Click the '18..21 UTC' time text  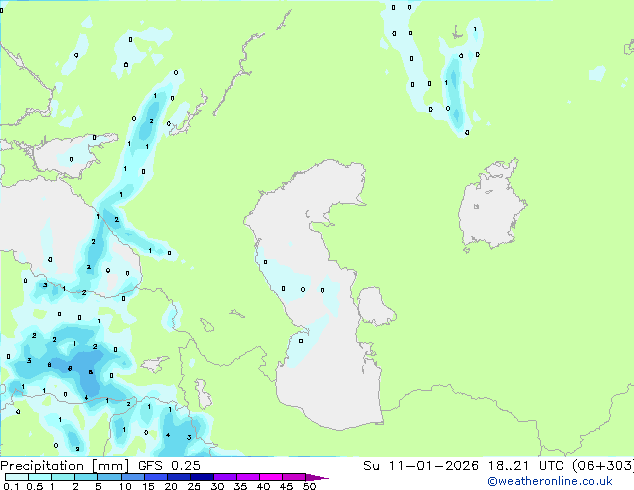pos(525,466)
